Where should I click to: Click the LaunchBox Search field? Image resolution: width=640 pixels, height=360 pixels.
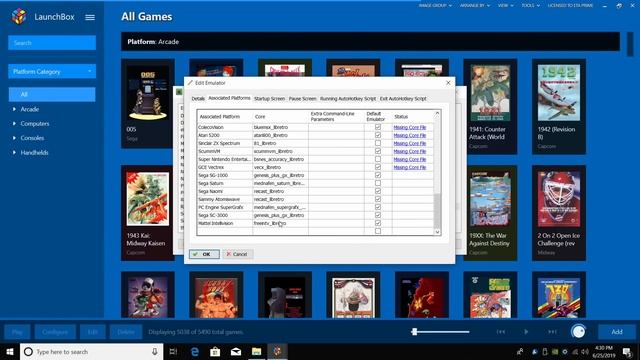pyautogui.click(x=52, y=43)
